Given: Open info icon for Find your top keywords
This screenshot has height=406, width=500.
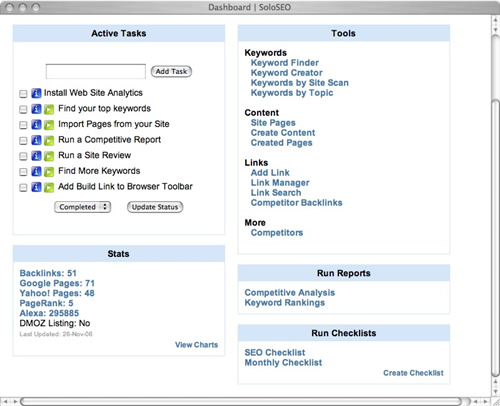Looking at the screenshot, I should [x=36, y=109].
